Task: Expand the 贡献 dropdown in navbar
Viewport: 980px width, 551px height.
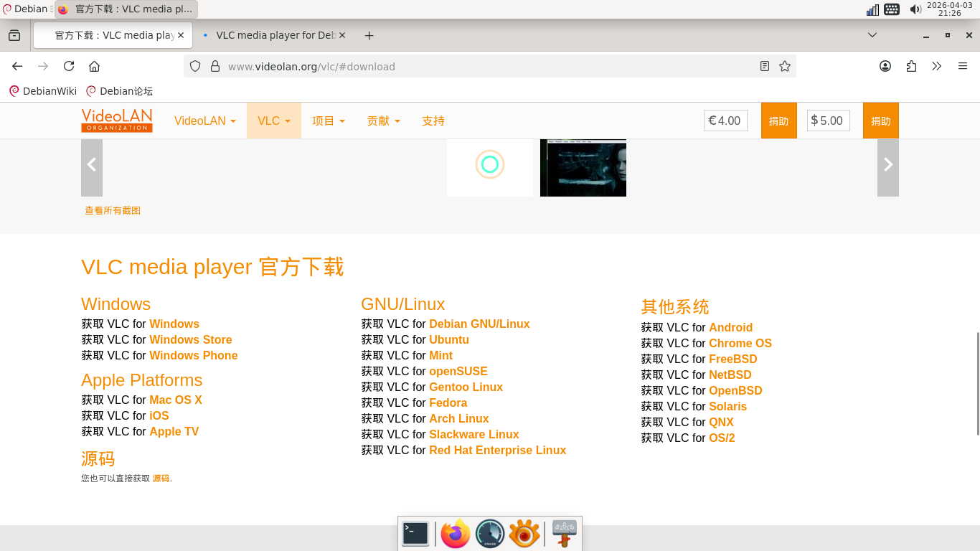Action: tap(383, 121)
